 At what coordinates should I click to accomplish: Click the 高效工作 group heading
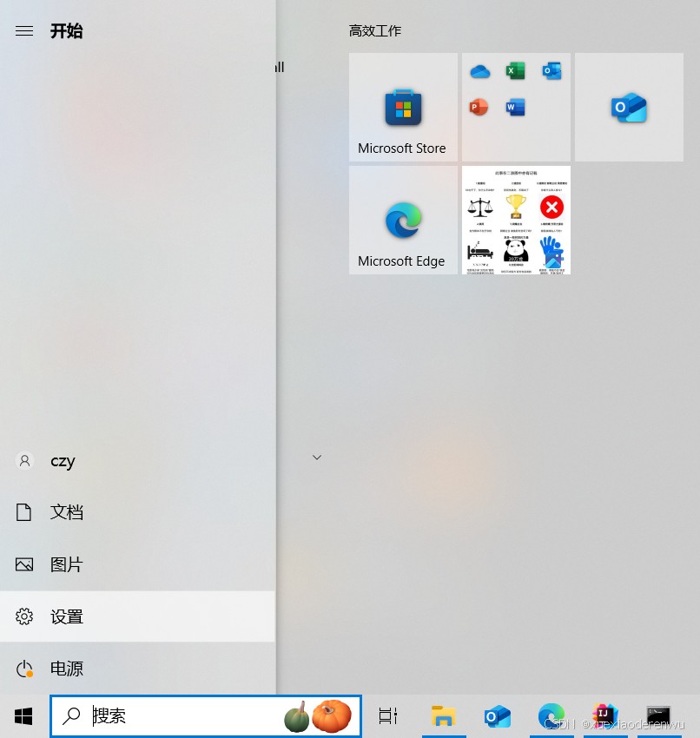pyautogui.click(x=374, y=31)
